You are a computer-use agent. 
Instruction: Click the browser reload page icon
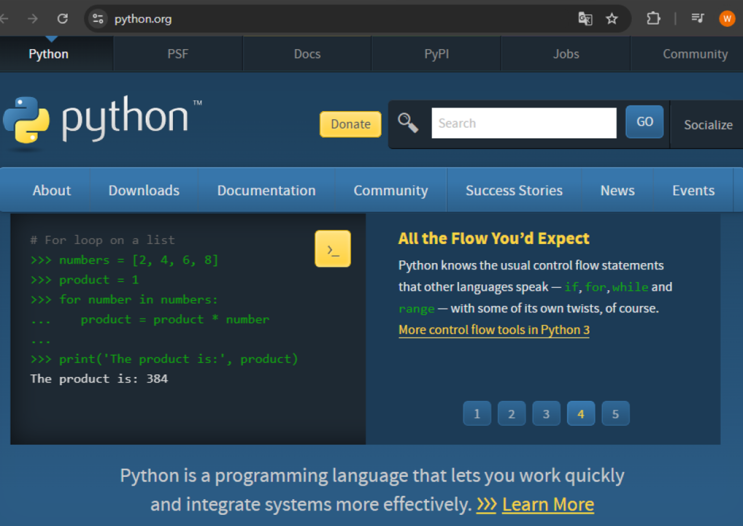click(62, 18)
